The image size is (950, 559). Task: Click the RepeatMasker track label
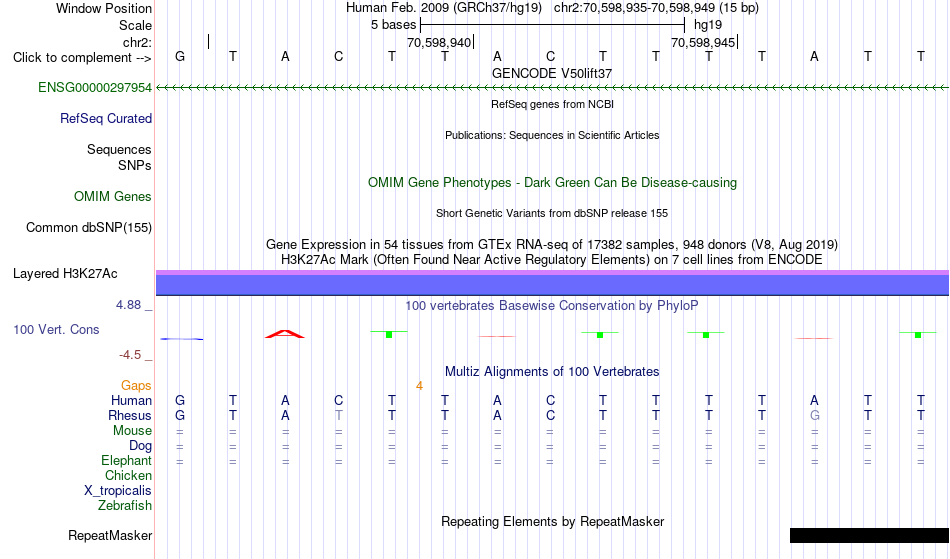[110, 535]
